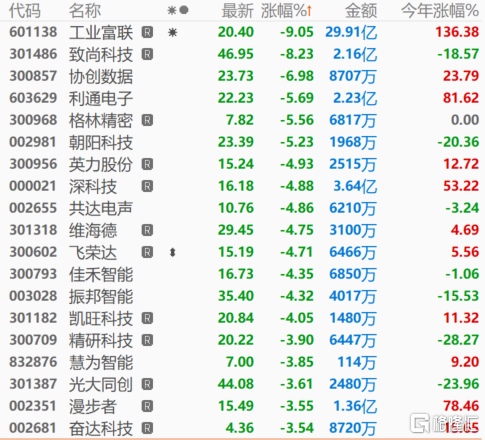
Task: Sort by the 今年涨幅% column header
Action: click(x=440, y=11)
